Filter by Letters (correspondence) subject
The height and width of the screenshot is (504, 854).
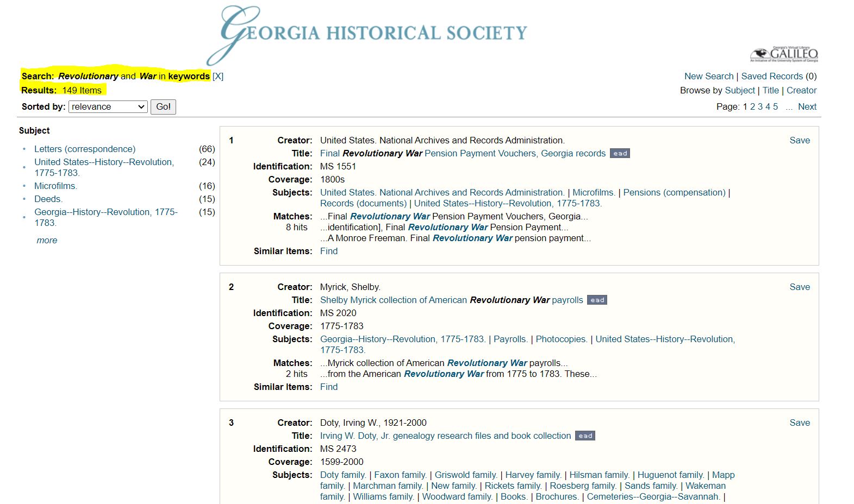click(x=85, y=149)
